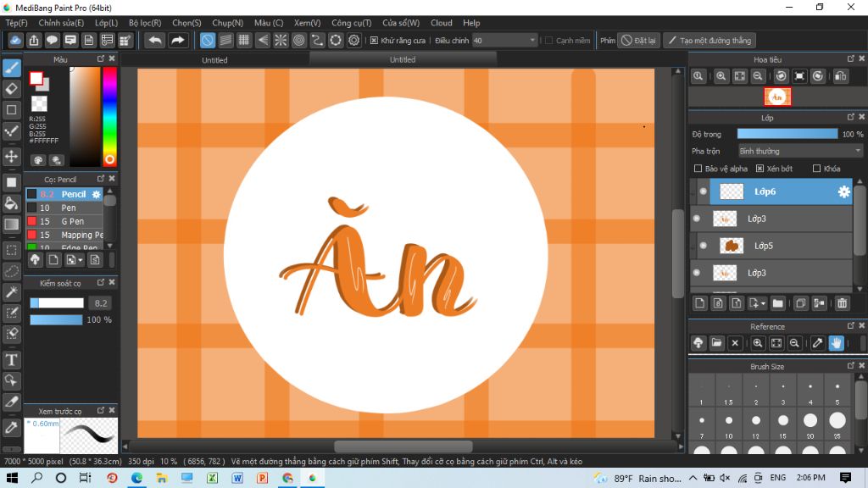
Task: Switch to second Untitled tab
Action: click(x=403, y=59)
